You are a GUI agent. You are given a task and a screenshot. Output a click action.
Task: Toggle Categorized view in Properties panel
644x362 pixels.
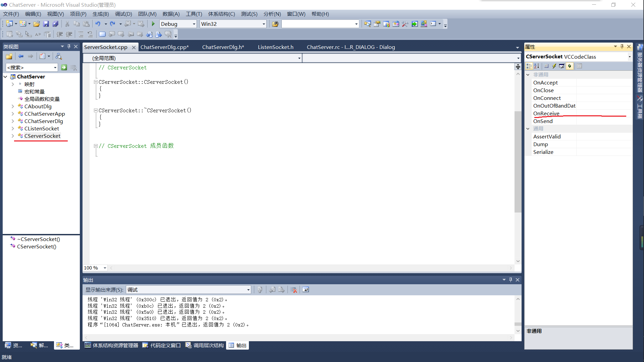coord(529,66)
